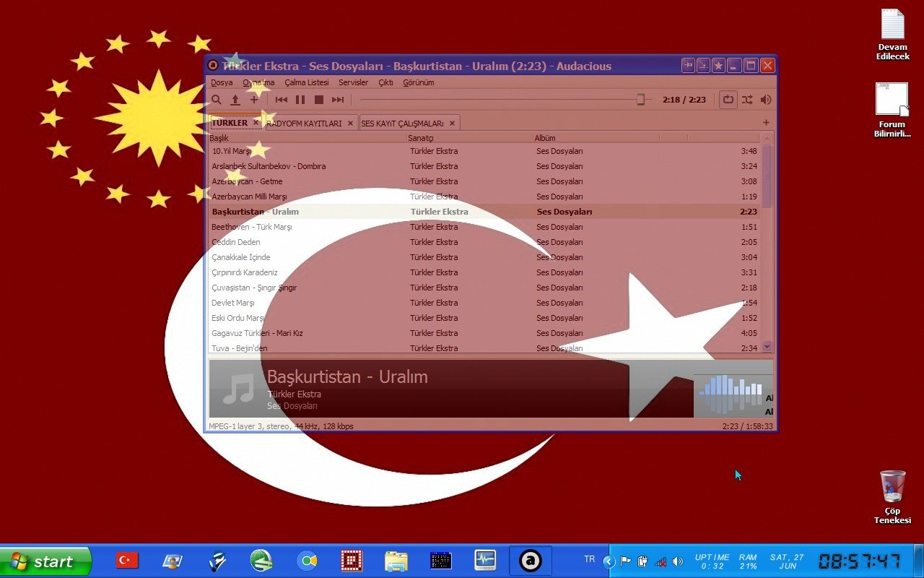Viewport: 924px width, 578px height.
Task: Open the Çıktı menu
Action: (386, 82)
